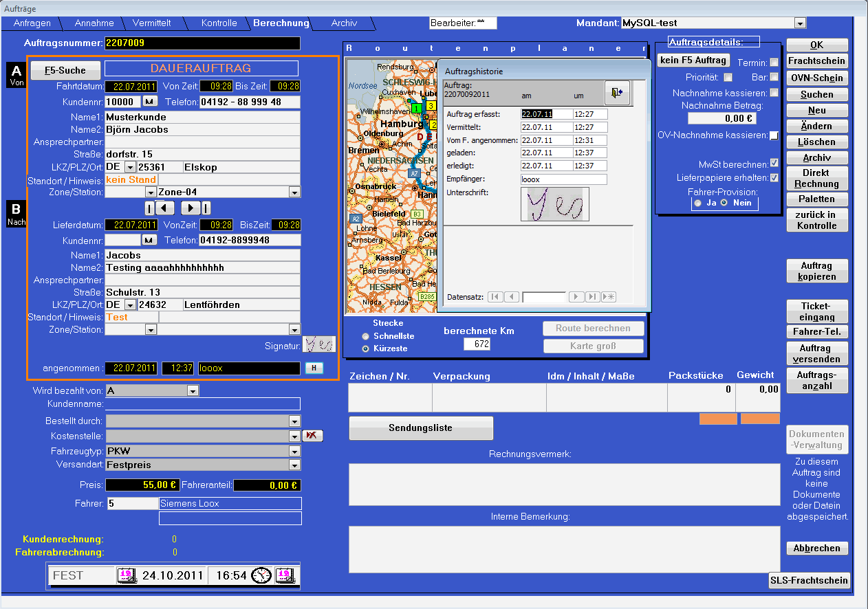The width and height of the screenshot is (868, 609).
Task: Select Schnellste route option
Action: point(365,336)
